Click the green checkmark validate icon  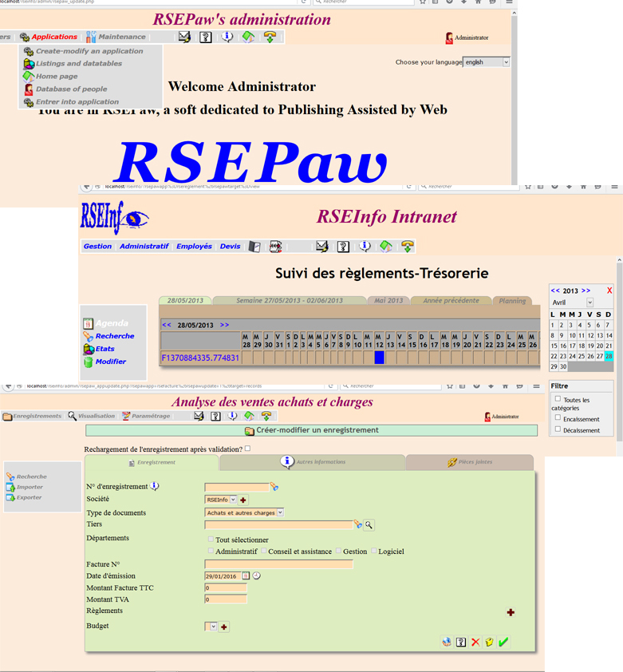[x=503, y=642]
